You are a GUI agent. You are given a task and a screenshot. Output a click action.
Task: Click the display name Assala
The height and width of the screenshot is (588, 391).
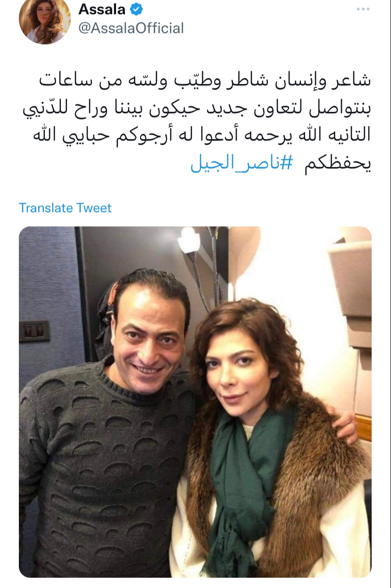[102, 8]
